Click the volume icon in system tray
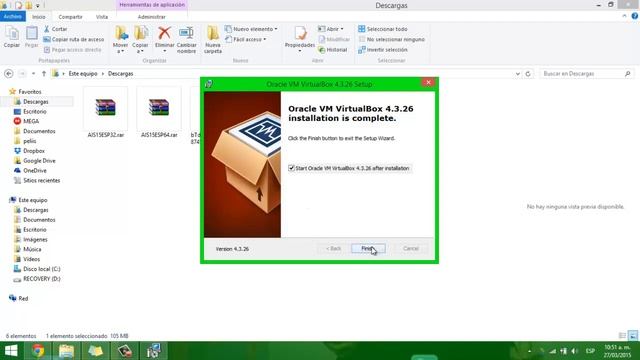Image resolution: width=640 pixels, height=360 pixels. tap(574, 351)
